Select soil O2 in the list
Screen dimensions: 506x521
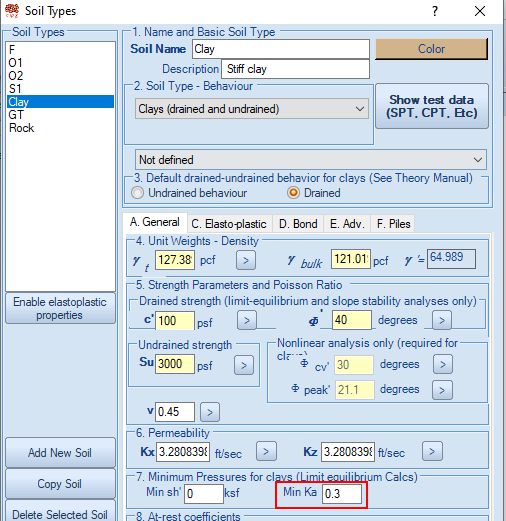click(60, 76)
